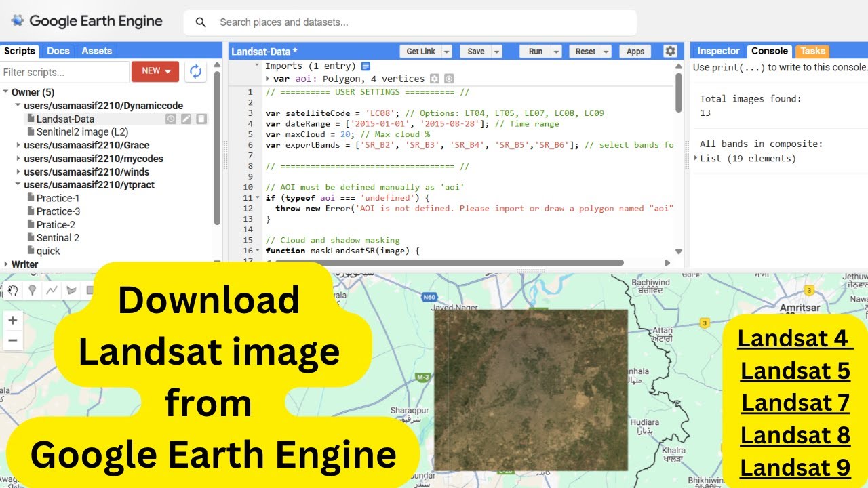868x488 pixels.
Task: Click the Get Link button
Action: (421, 52)
